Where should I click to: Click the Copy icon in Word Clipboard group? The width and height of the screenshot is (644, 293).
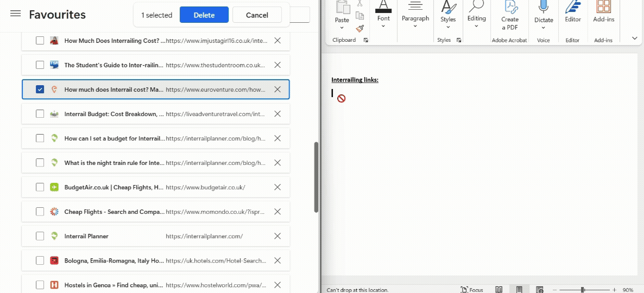[360, 16]
